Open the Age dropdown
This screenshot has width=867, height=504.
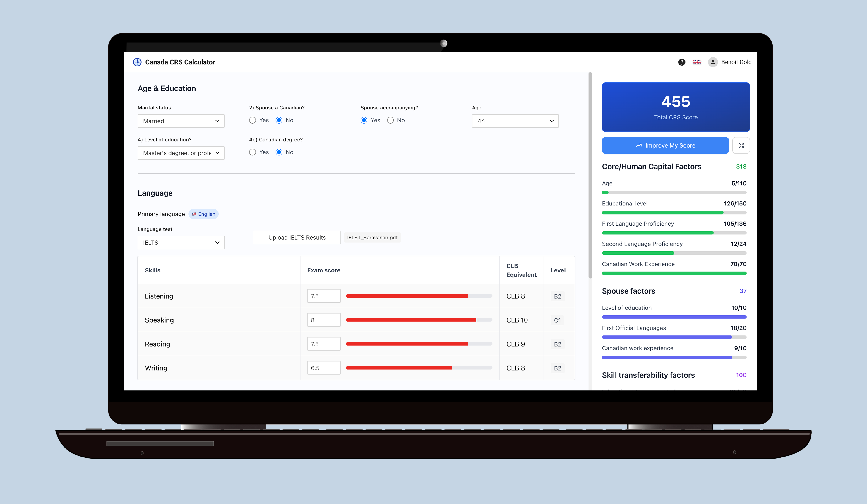515,121
